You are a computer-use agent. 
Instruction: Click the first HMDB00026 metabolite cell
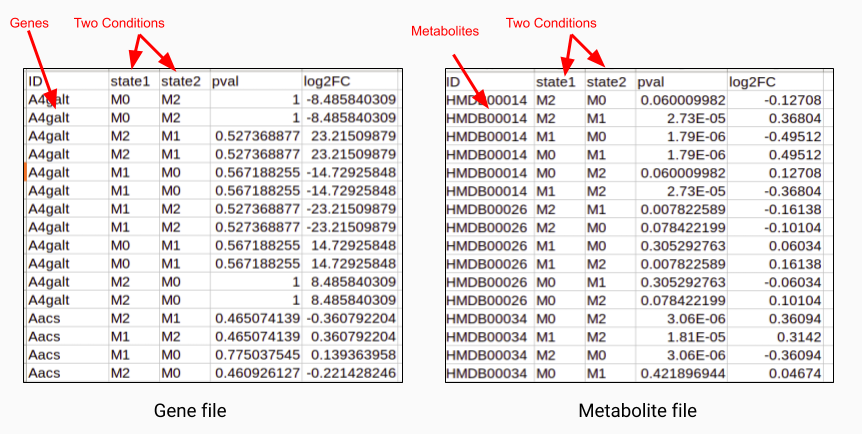487,210
